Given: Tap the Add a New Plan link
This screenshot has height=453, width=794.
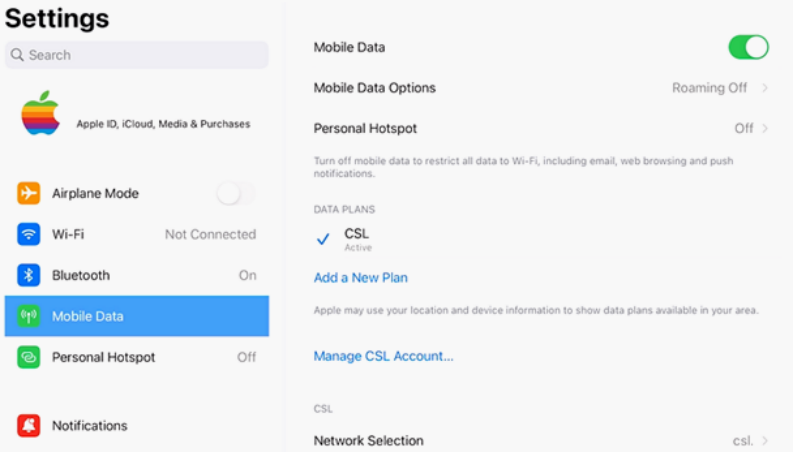Looking at the screenshot, I should point(361,278).
